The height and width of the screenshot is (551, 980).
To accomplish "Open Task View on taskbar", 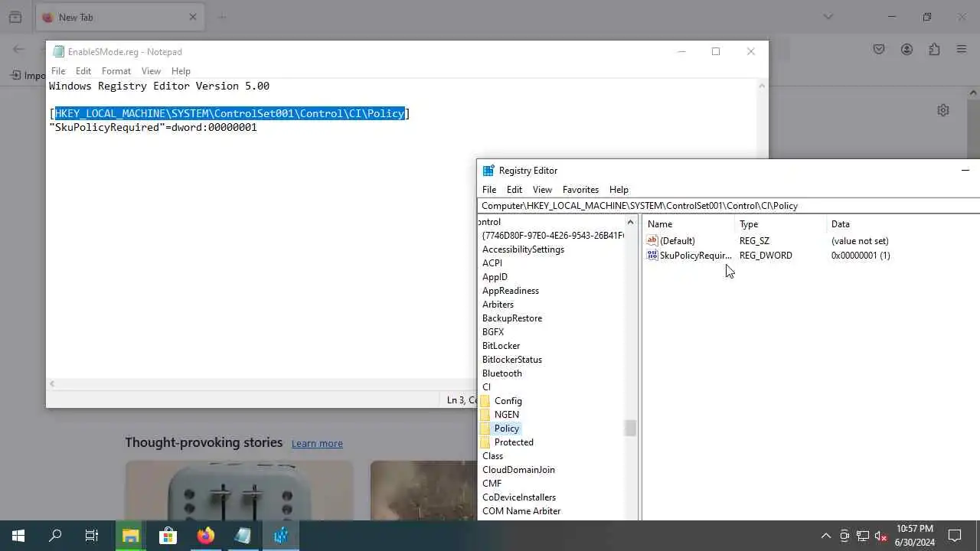I will coord(92,536).
